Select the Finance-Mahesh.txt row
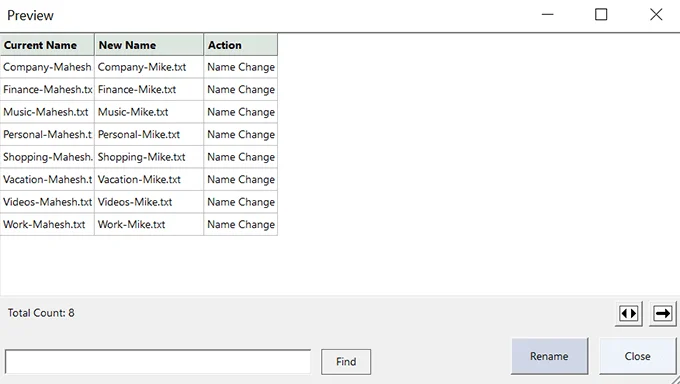Image resolution: width=680 pixels, height=384 pixels. (139, 90)
